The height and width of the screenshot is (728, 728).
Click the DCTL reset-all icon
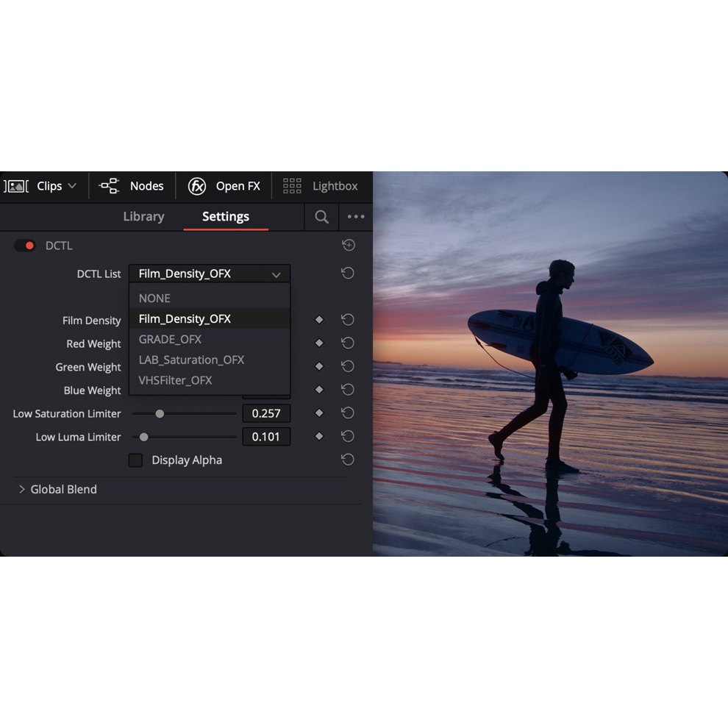[349, 246]
